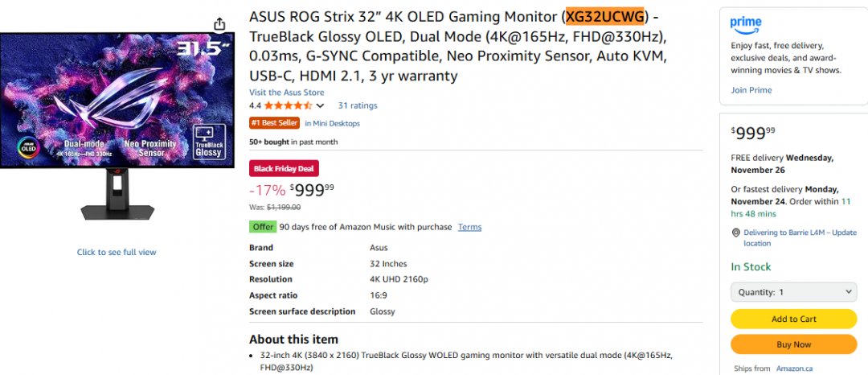Click the Add to Cart button
Screen dimensions: 868x375
click(793, 319)
